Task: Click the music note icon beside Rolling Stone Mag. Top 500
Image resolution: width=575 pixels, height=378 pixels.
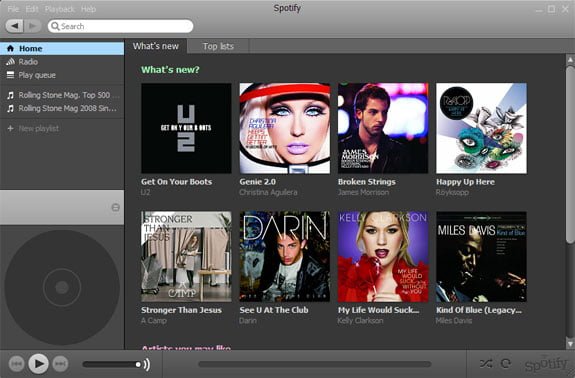Action: click(x=11, y=95)
